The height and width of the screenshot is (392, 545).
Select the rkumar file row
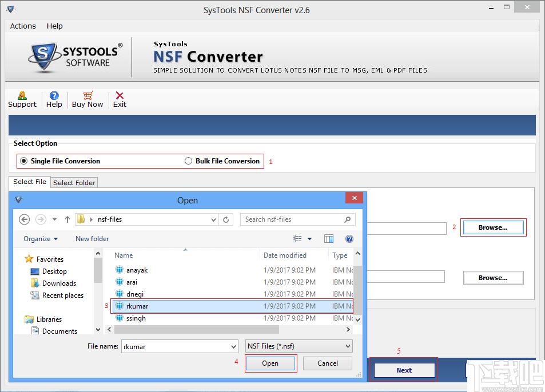[x=233, y=306]
